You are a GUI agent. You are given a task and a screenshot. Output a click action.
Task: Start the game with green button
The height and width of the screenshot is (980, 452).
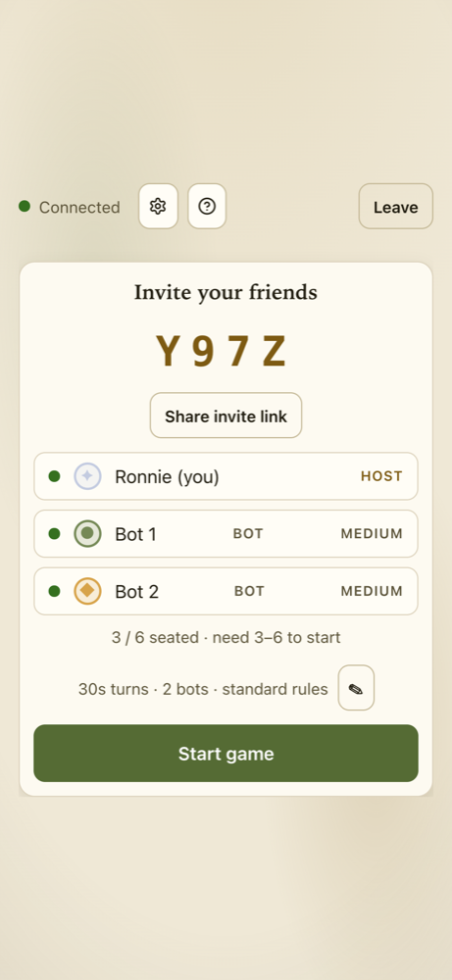[x=226, y=754]
